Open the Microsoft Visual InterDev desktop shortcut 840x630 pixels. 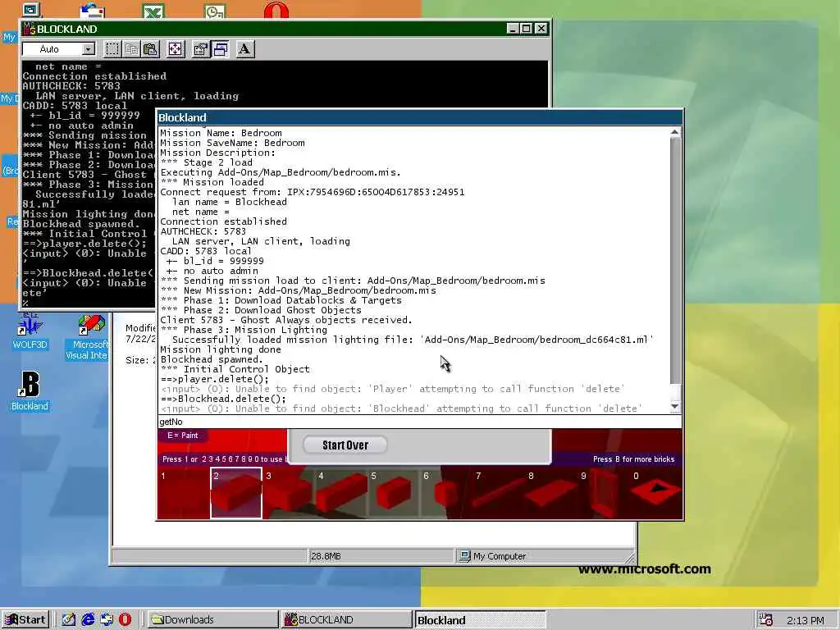89,336
